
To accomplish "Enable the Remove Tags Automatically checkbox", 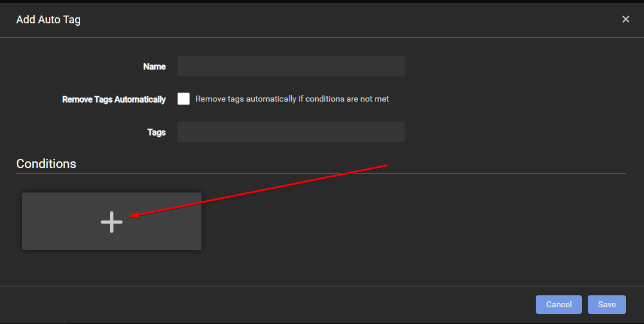I will click(184, 99).
